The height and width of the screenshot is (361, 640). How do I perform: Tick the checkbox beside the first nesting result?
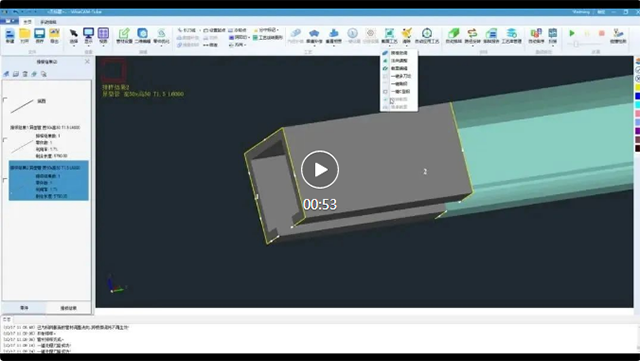coord(5,140)
